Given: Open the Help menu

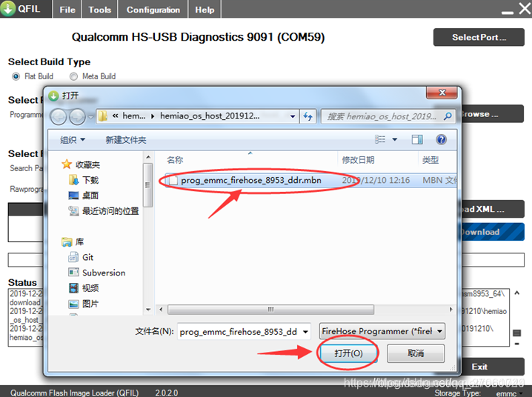Looking at the screenshot, I should click(x=205, y=10).
